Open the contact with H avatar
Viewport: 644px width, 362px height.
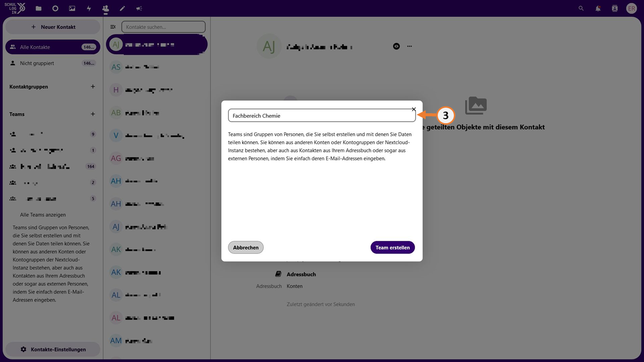[157, 90]
